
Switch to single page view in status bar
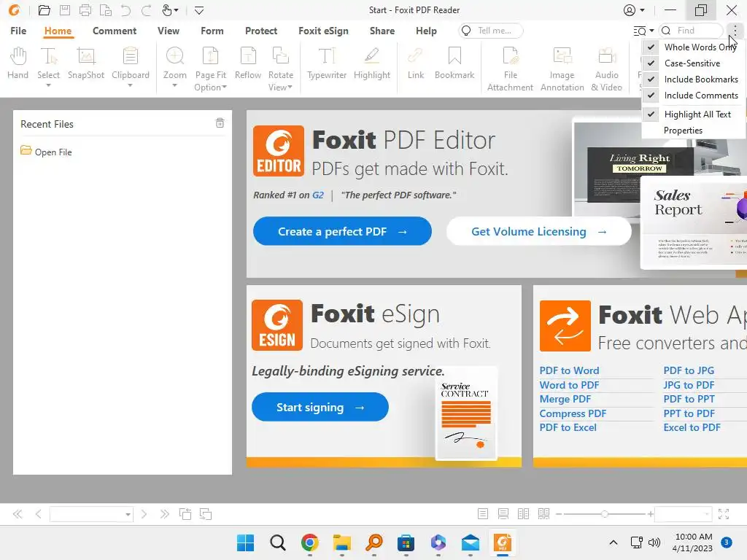pyautogui.click(x=483, y=514)
